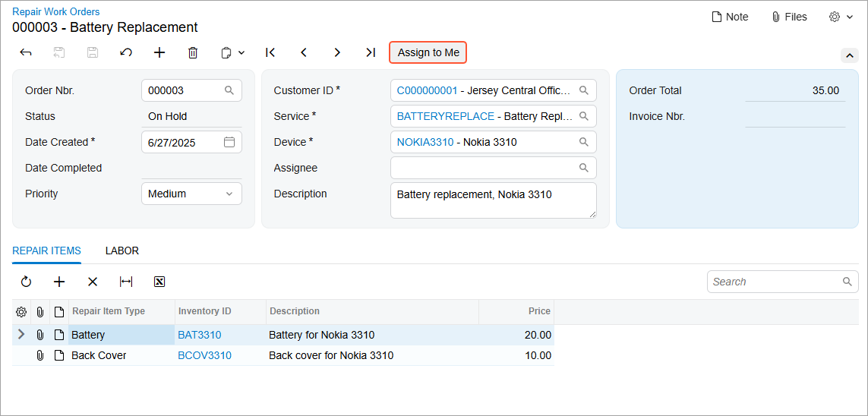
Task: Click the repair items Search field
Action: click(x=775, y=282)
